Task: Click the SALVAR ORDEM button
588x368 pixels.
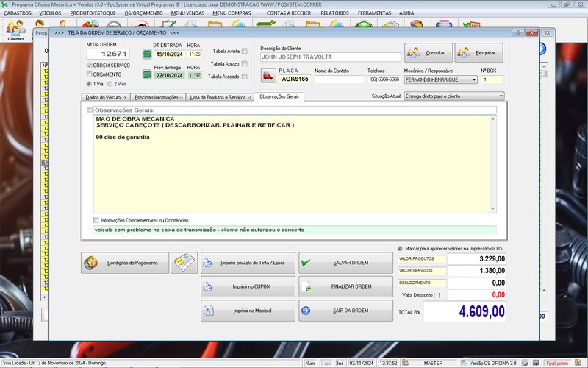Action: pos(345,263)
